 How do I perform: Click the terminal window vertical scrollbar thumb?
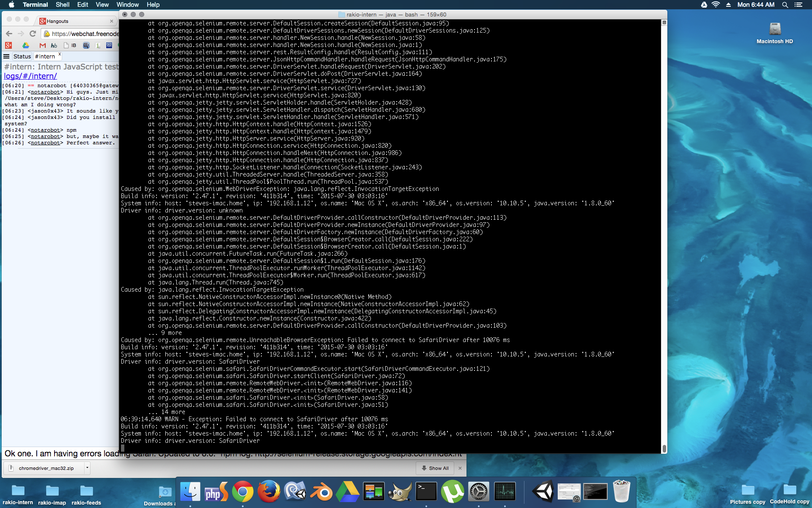click(664, 448)
